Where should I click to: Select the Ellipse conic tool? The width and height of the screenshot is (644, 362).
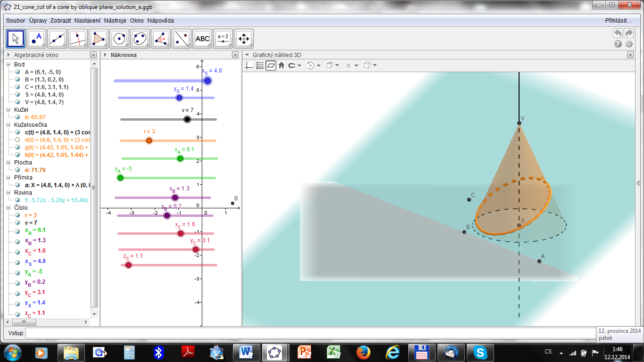coord(140,39)
